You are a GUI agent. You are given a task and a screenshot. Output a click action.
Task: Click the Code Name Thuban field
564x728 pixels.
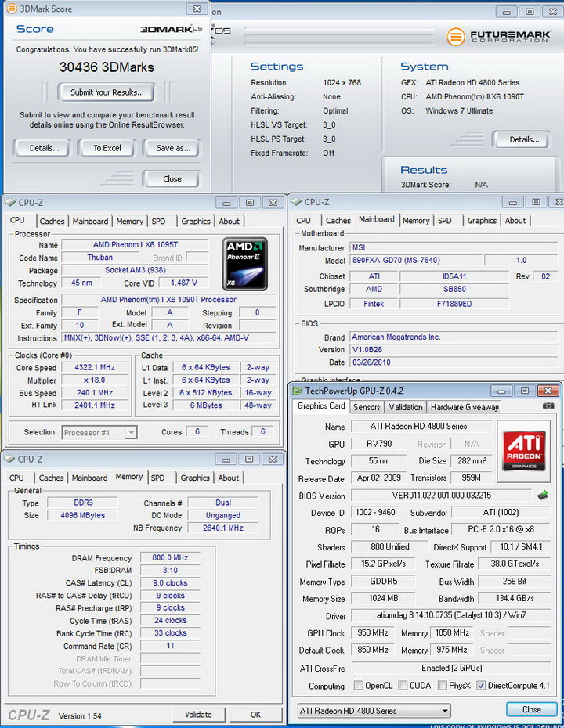coord(99,258)
